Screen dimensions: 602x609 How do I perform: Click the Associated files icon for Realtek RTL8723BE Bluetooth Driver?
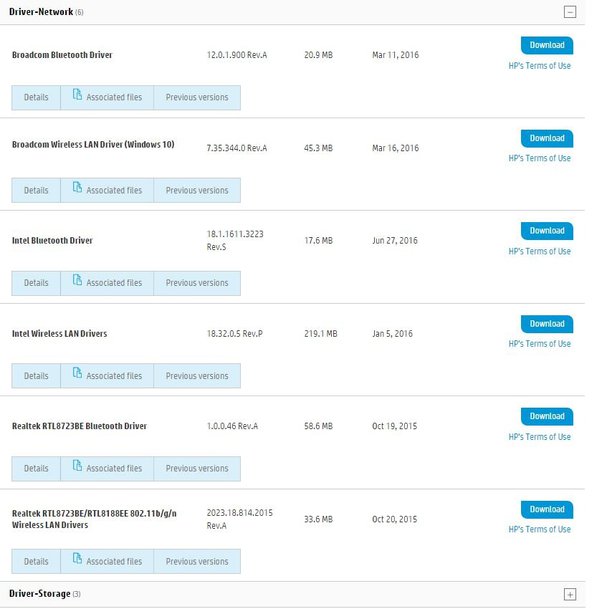click(76, 468)
